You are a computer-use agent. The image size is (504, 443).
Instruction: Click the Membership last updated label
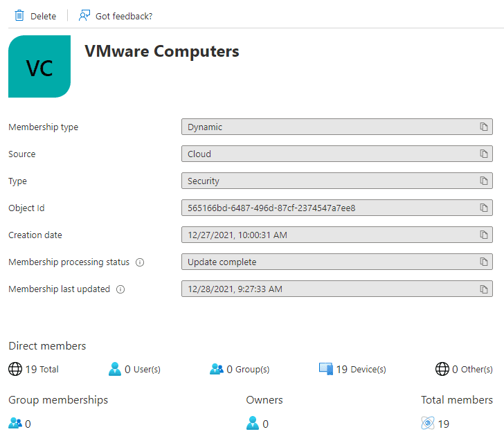point(59,289)
